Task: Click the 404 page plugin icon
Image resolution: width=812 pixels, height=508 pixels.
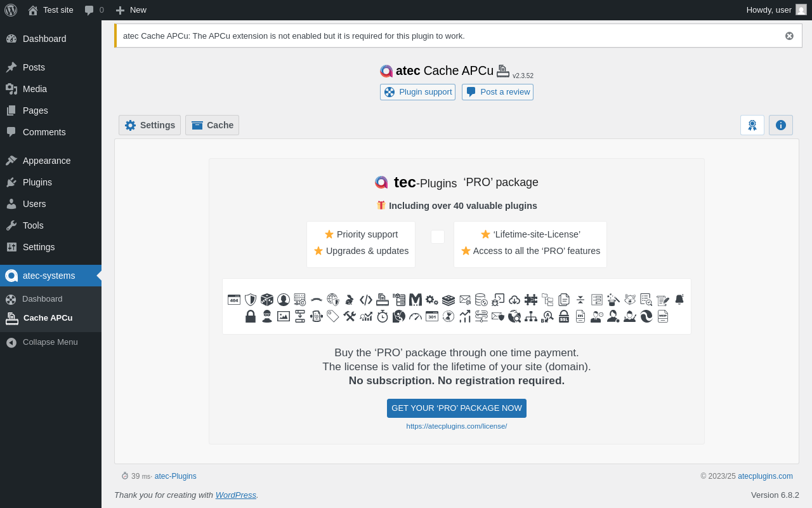Action: pyautogui.click(x=234, y=300)
